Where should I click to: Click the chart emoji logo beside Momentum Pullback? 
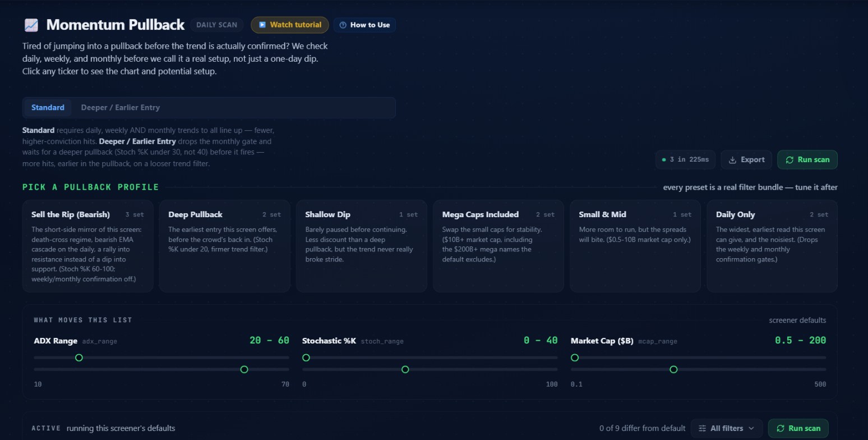click(31, 25)
